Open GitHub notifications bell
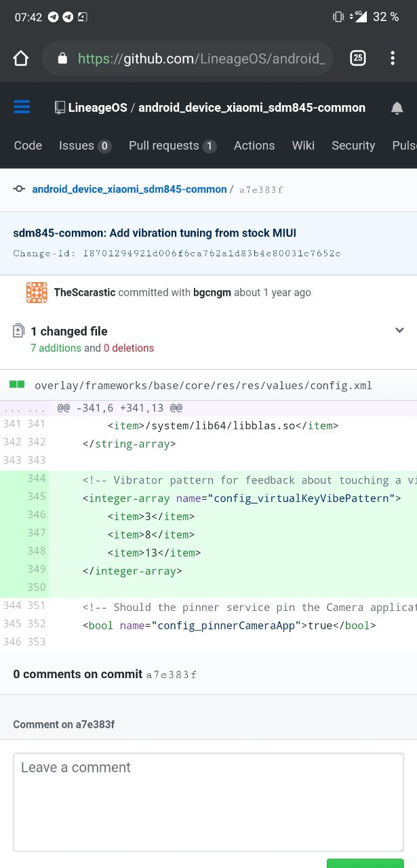The image size is (417, 868). click(397, 108)
